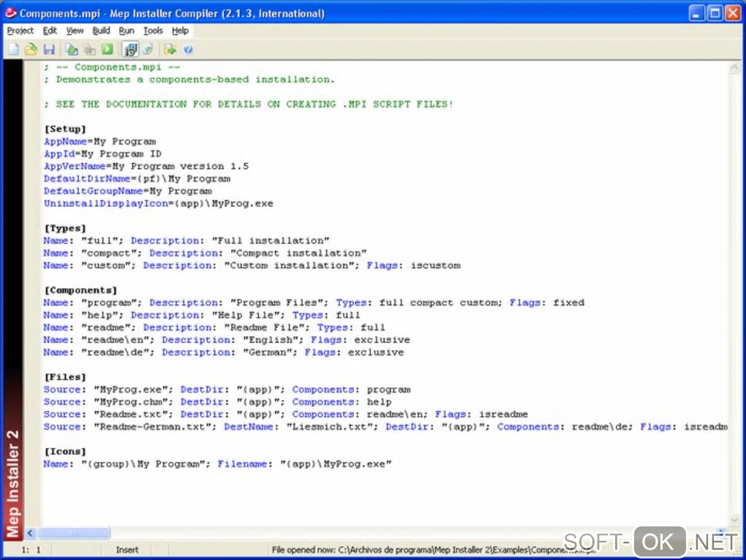Click the AppId=My Program ID line
The width and height of the screenshot is (746, 560).
(103, 154)
